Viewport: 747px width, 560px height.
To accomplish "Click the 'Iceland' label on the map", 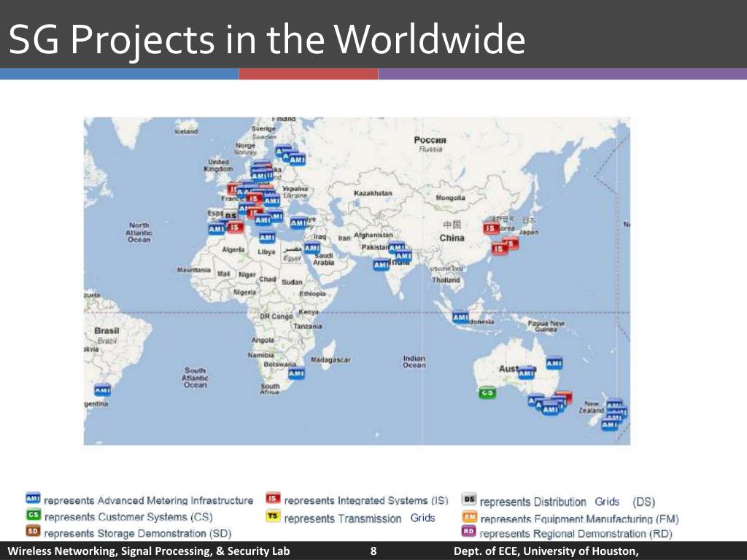I will [186, 131].
